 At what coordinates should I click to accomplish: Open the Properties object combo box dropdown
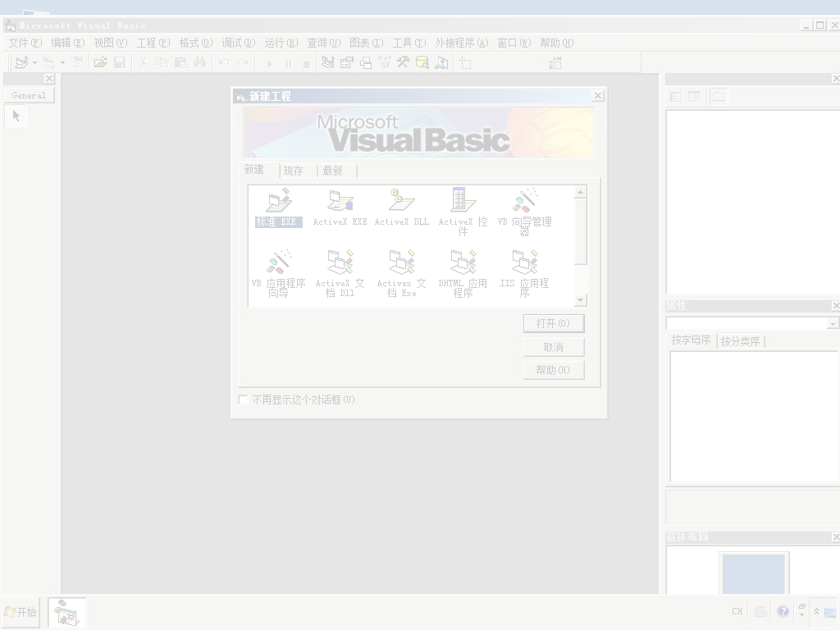coord(832,323)
